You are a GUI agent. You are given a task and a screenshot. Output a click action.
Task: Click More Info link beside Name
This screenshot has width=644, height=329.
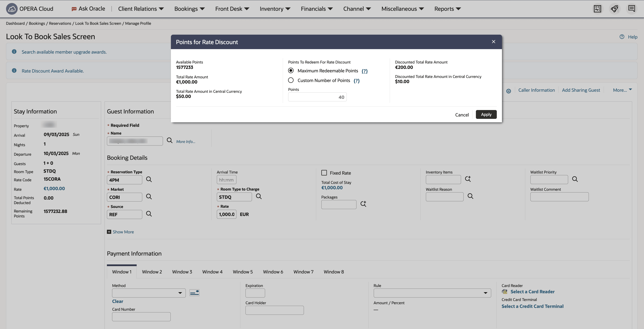(186, 142)
